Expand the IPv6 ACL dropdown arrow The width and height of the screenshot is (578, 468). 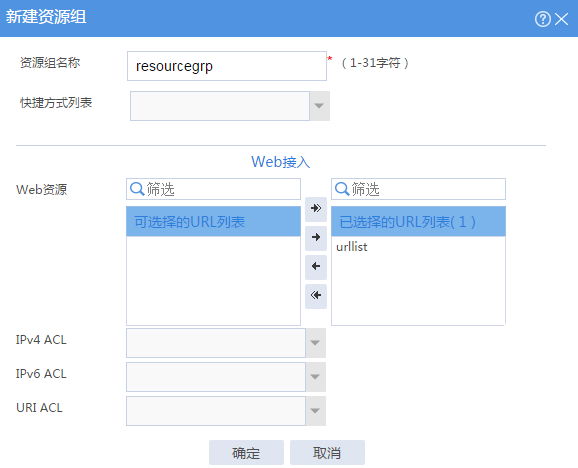click(315, 377)
